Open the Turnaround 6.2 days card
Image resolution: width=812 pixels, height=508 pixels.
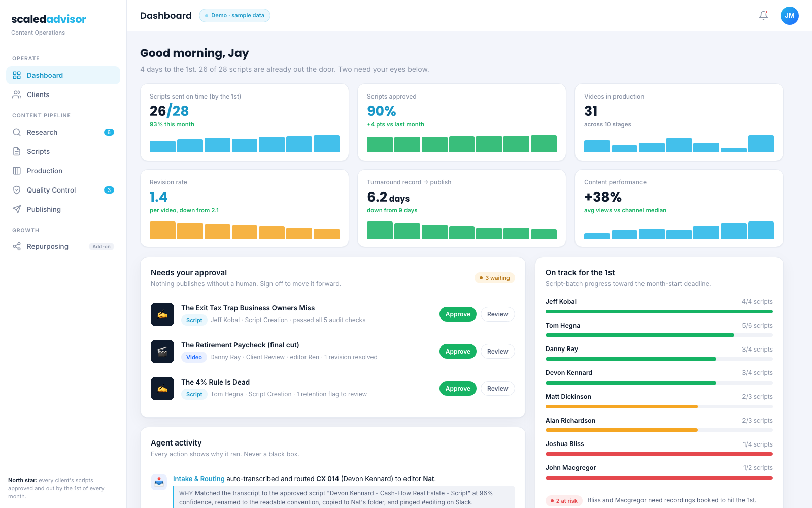pos(462,208)
